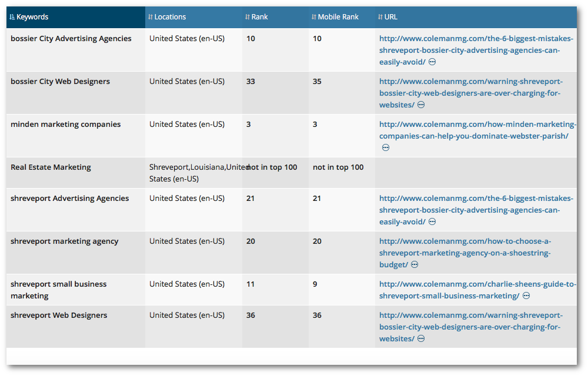Sort table by the Locations column header
Screen dimensions: 588x376
(193, 17)
